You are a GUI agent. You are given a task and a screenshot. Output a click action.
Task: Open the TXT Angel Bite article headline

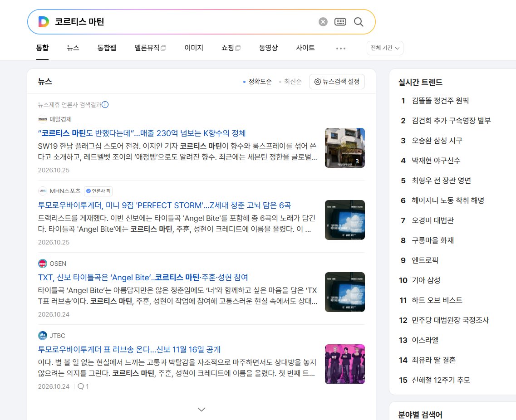pos(143,277)
